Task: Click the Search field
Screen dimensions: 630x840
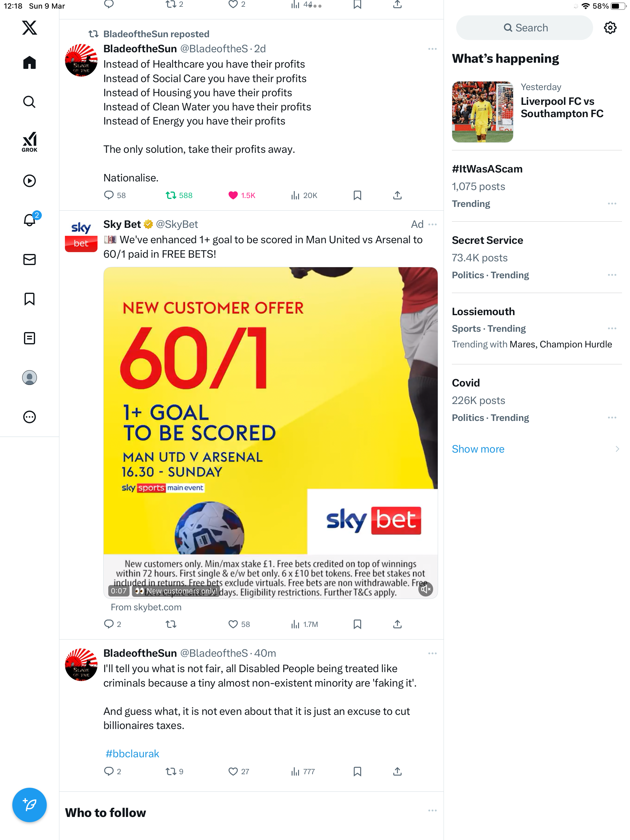Action: pos(524,28)
